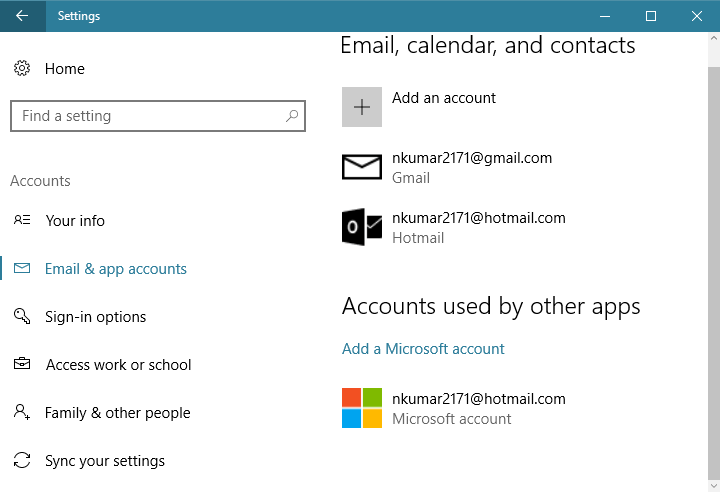
Task: Click the Sign-in options key icon
Action: pos(22,316)
